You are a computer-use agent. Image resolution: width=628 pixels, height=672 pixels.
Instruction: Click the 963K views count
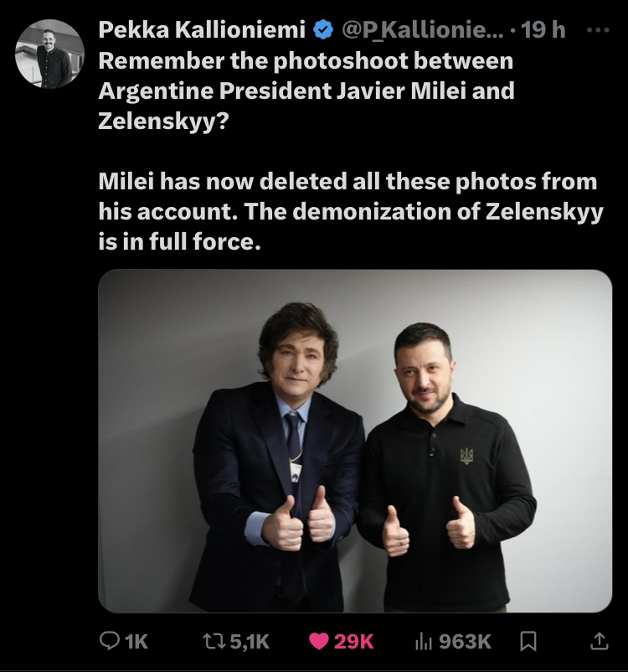tap(465, 641)
